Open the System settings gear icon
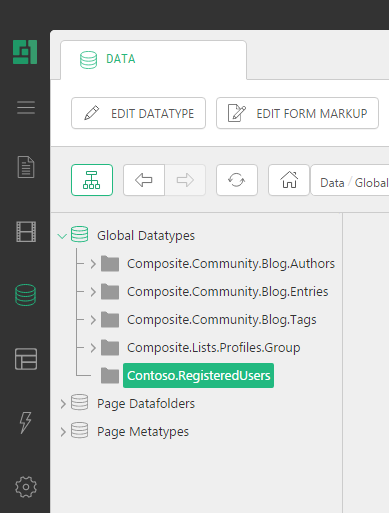 pos(26,487)
